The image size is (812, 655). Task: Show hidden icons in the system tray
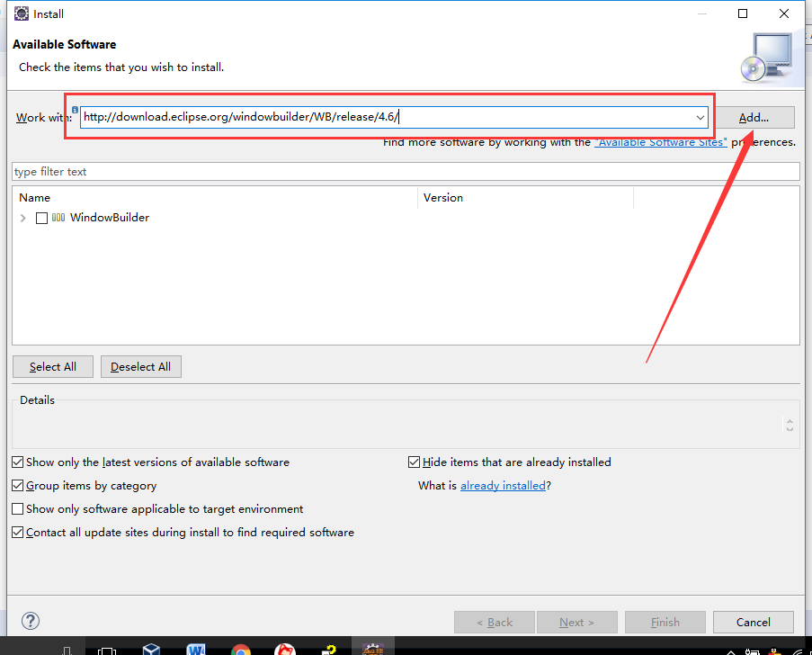[x=731, y=651]
